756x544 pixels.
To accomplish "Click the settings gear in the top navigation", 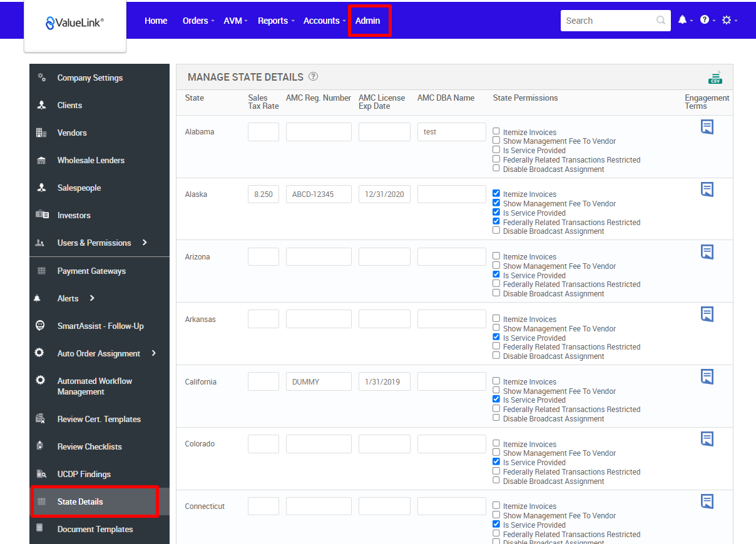I will [x=727, y=20].
